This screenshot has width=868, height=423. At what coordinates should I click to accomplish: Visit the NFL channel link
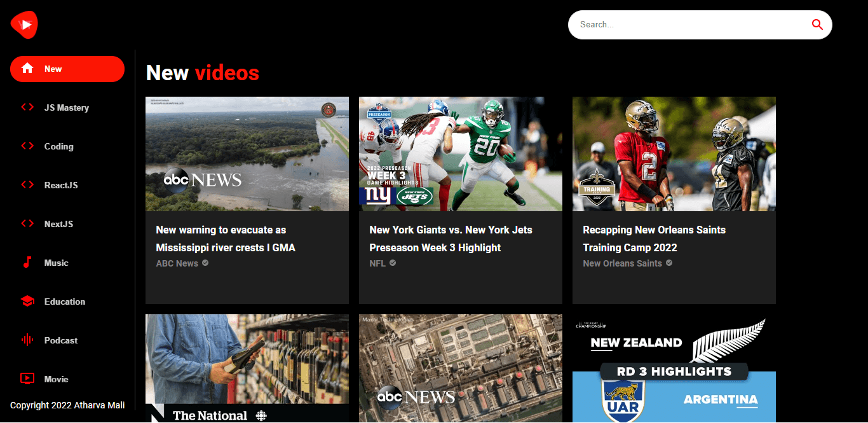(377, 263)
